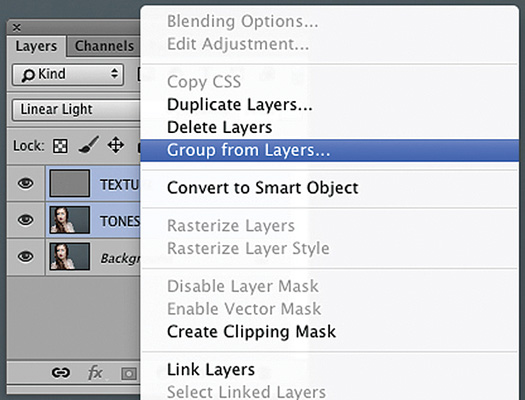
Task: Hide the TONES layer with eye icon
Action: 25,220
